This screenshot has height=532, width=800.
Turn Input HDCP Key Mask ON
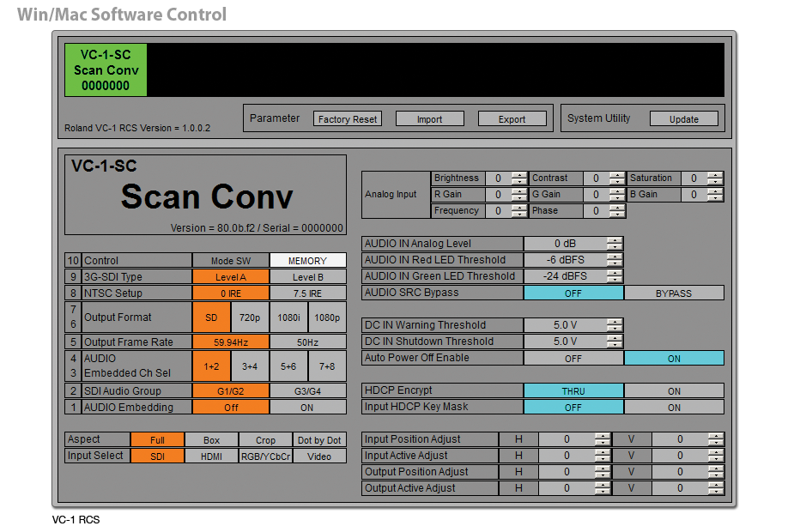coord(674,407)
